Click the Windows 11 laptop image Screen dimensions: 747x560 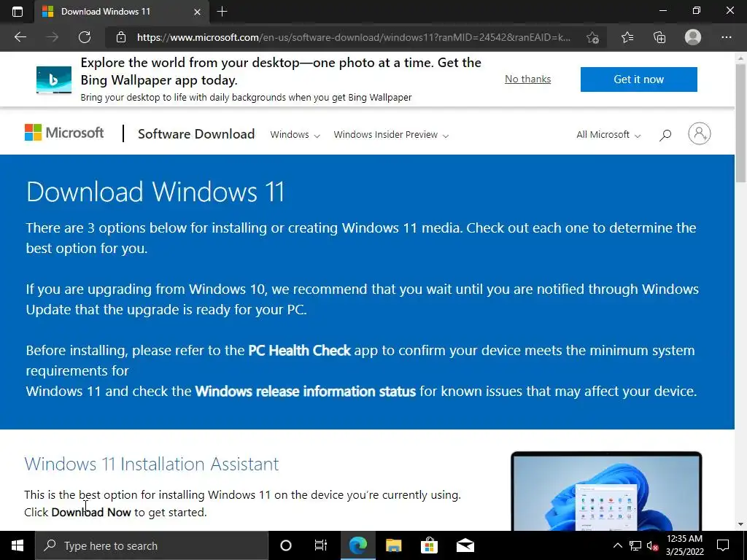pos(606,491)
